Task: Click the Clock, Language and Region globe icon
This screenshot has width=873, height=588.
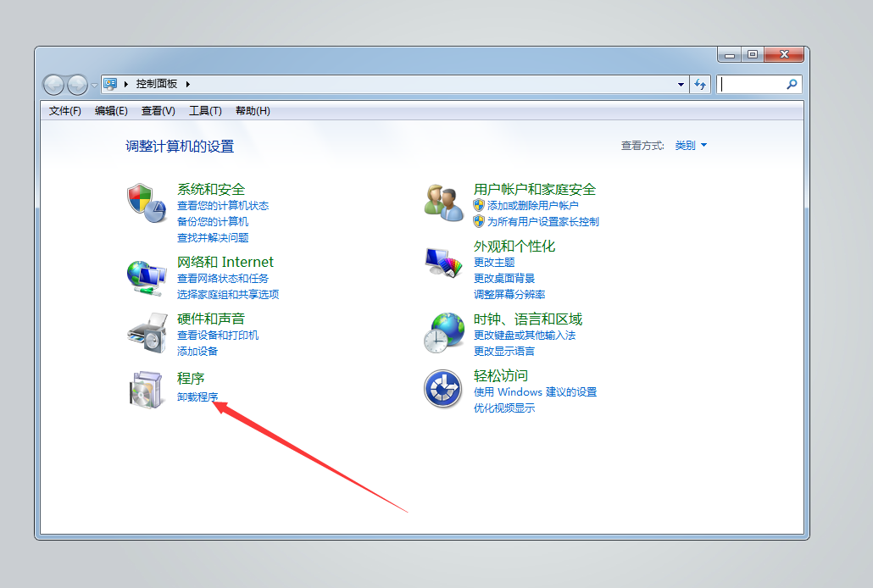Action: coord(442,332)
